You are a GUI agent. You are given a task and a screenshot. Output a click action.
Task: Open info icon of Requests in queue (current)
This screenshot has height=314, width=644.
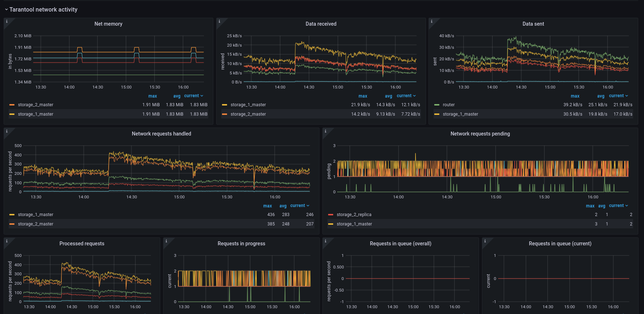coord(485,241)
